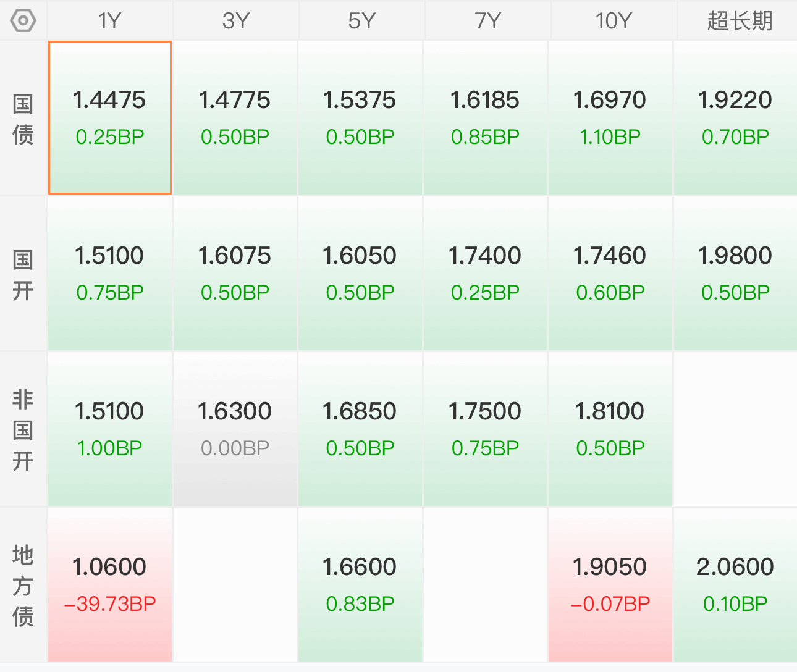
Task: Click the 超长期 column header
Action: coord(739,20)
